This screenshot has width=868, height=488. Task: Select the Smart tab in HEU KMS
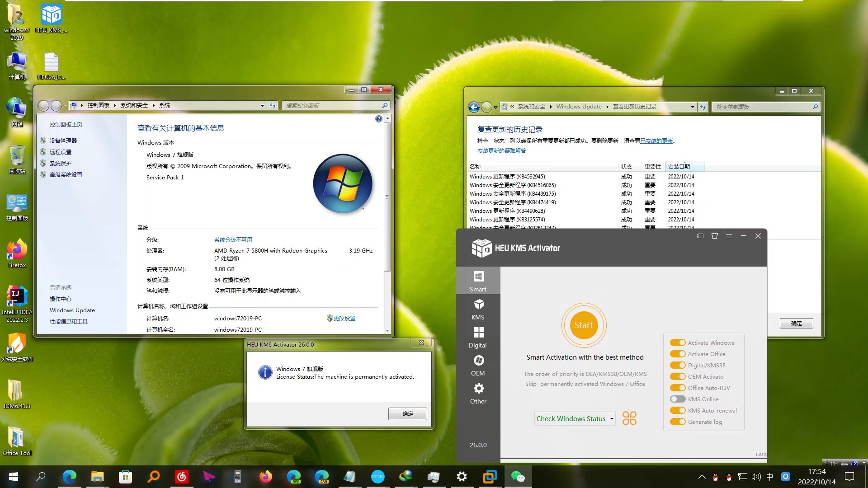(x=478, y=281)
